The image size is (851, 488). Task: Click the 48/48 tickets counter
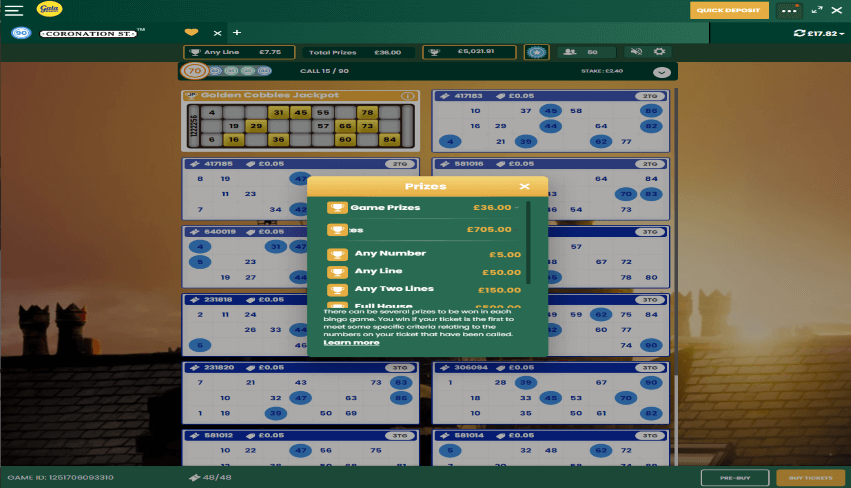pos(210,478)
